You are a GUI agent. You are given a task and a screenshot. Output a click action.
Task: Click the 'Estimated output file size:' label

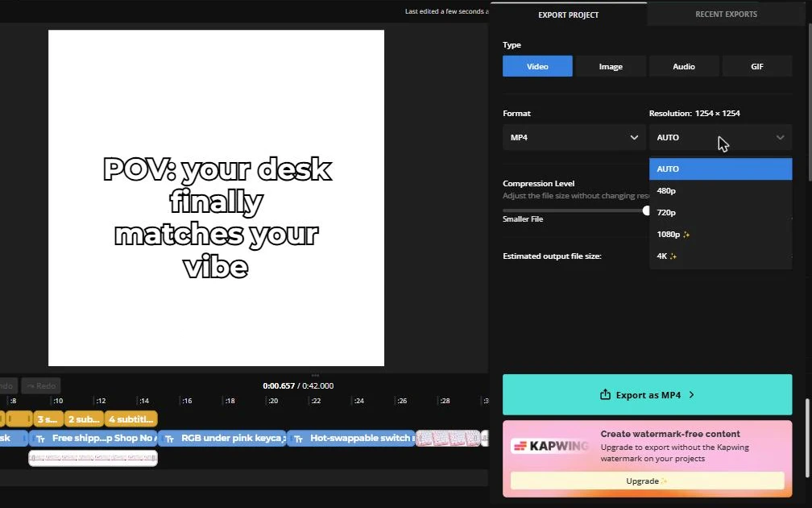552,256
